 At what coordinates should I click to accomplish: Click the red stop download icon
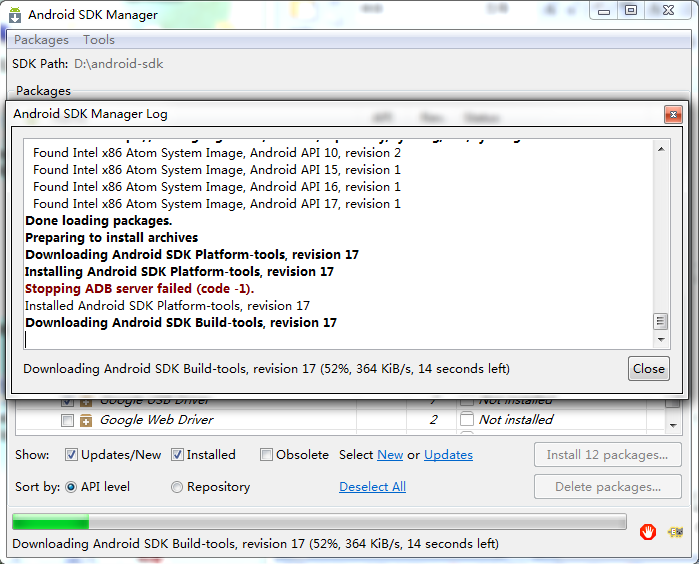[x=647, y=531]
